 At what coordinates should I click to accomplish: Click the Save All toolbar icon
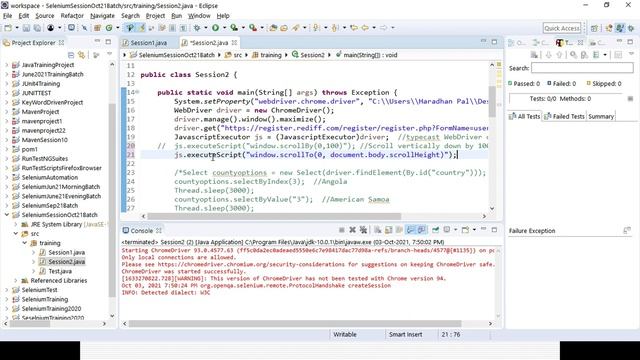pyautogui.click(x=37, y=28)
